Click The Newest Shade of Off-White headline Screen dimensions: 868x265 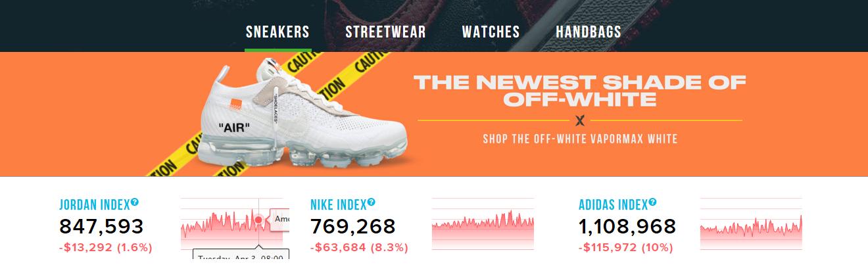[x=580, y=91]
